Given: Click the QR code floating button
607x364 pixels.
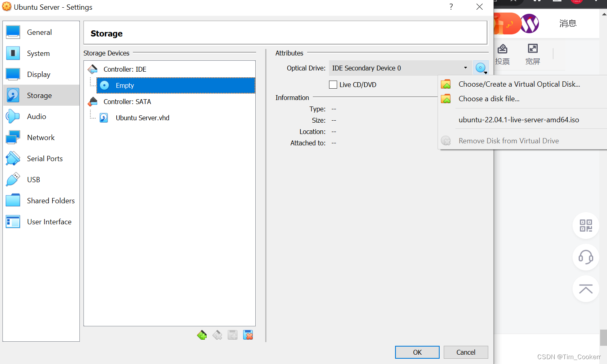Looking at the screenshot, I should (586, 226).
